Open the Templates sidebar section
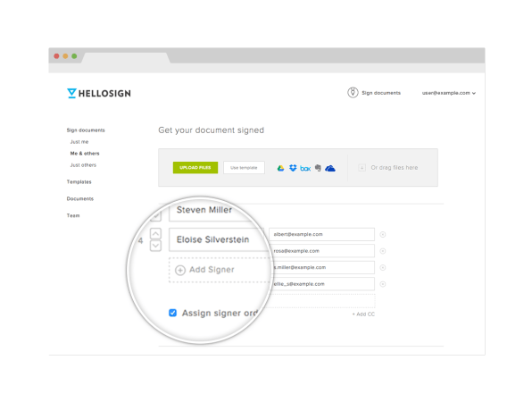This screenshot has width=532, height=402. 79,182
